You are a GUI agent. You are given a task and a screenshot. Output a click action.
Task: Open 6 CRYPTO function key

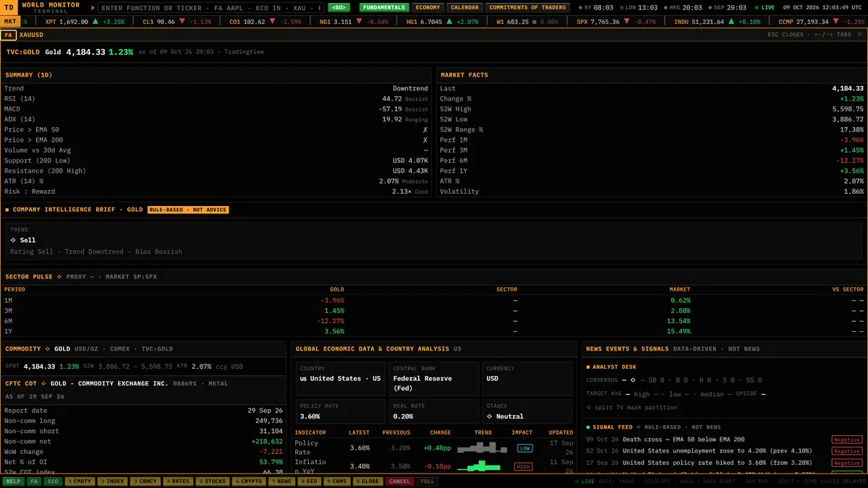250,481
